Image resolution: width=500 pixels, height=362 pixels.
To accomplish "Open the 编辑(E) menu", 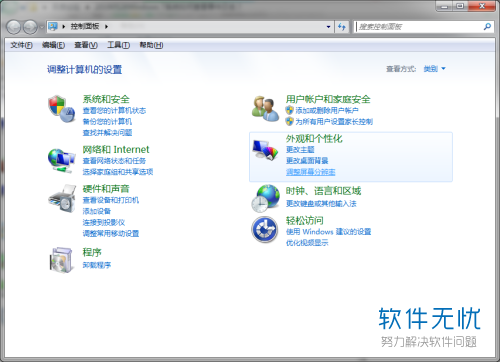I will tap(53, 45).
